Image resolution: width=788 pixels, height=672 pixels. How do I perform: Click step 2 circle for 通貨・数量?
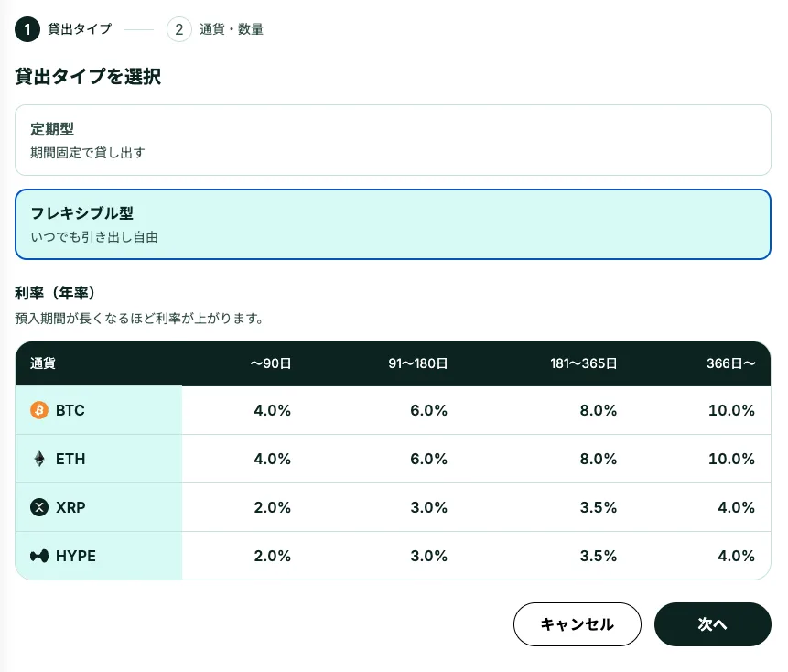coord(178,29)
